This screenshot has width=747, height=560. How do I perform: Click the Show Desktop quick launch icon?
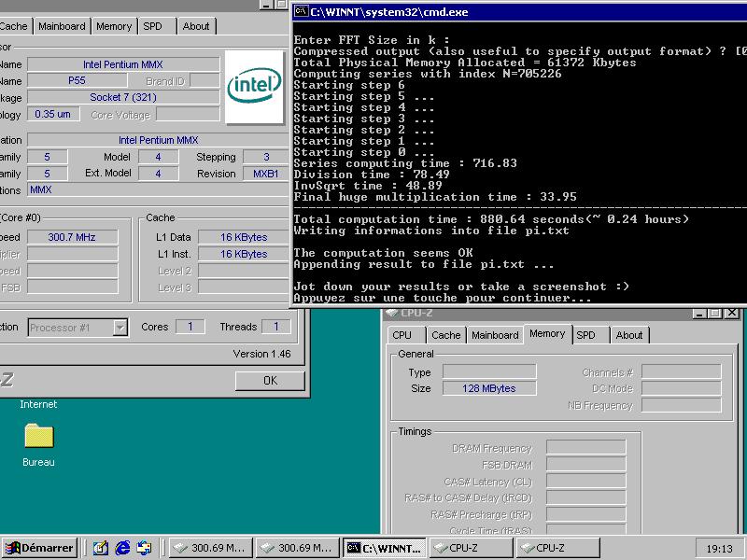pyautogui.click(x=101, y=548)
